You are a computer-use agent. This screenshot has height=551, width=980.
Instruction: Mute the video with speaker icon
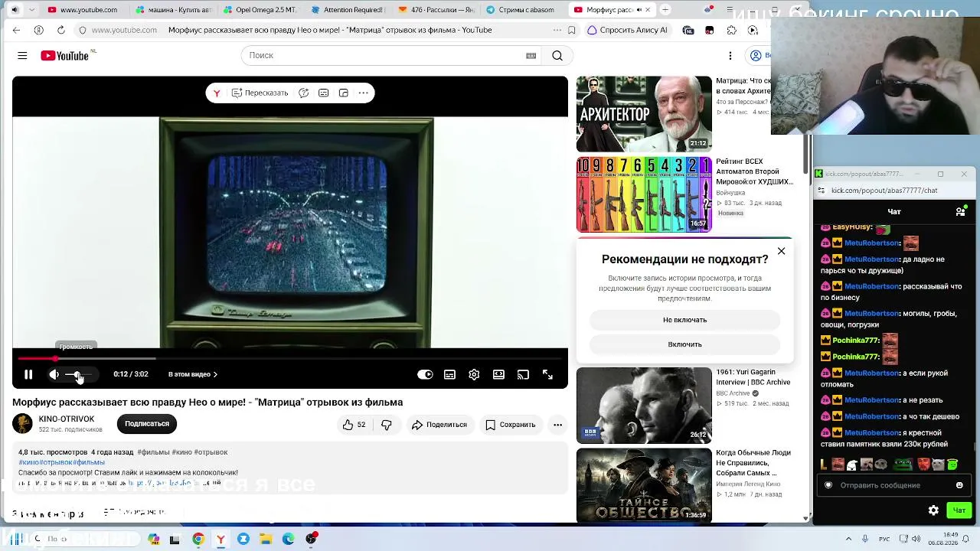54,374
